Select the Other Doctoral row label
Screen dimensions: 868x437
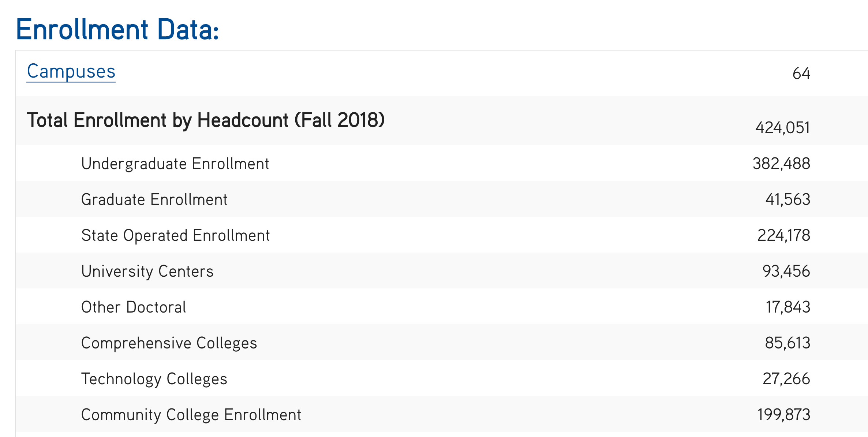tap(134, 307)
